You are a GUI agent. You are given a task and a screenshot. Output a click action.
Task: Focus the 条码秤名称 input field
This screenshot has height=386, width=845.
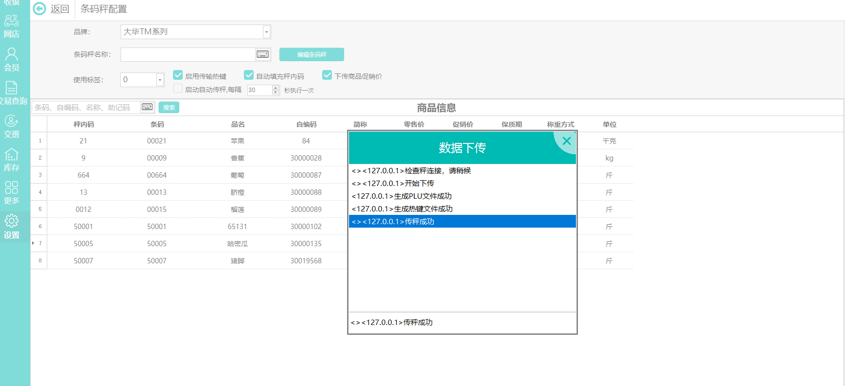click(x=188, y=54)
